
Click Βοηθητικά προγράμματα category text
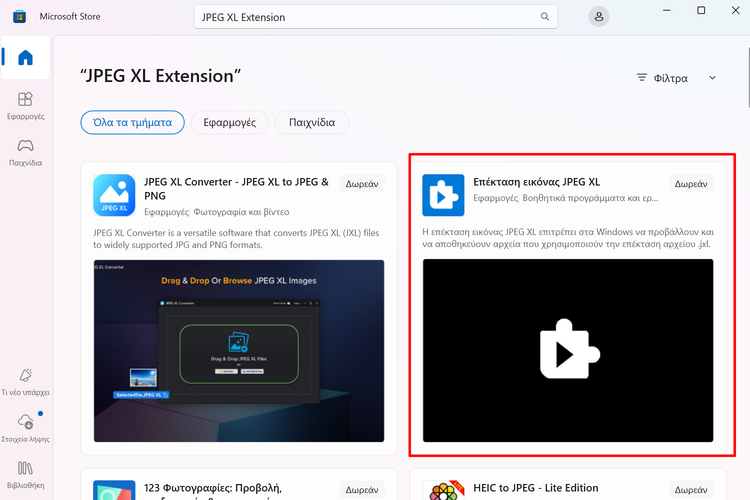[x=590, y=198]
